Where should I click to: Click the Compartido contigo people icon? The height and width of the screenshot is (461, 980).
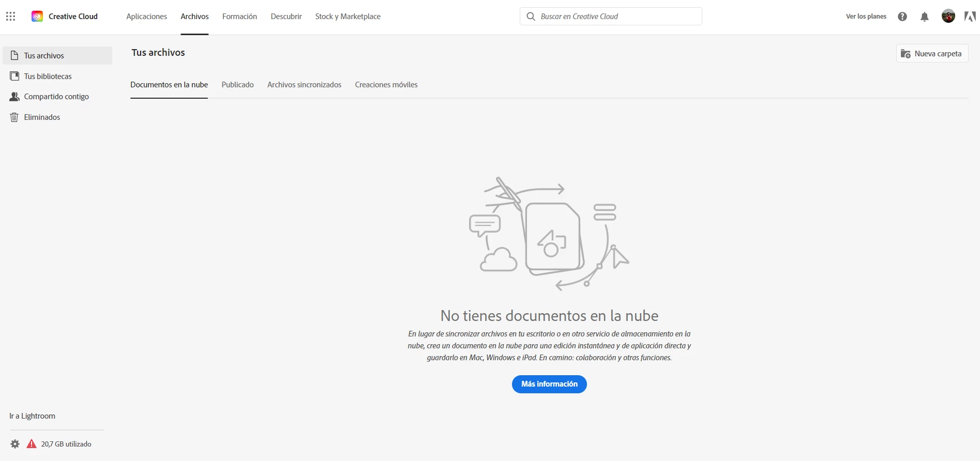tap(14, 97)
